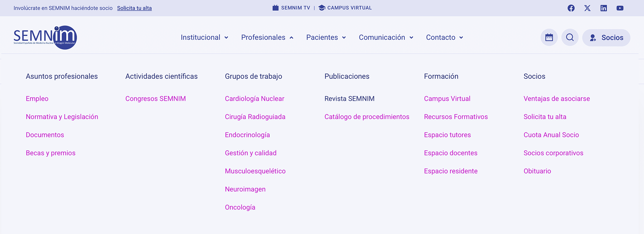644x234 pixels.
Task: Expand the Institucional dropdown menu
Action: 204,38
